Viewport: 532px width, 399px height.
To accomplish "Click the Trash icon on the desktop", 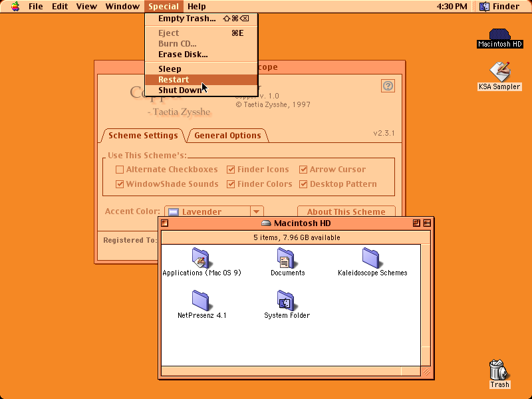I will 499,370.
